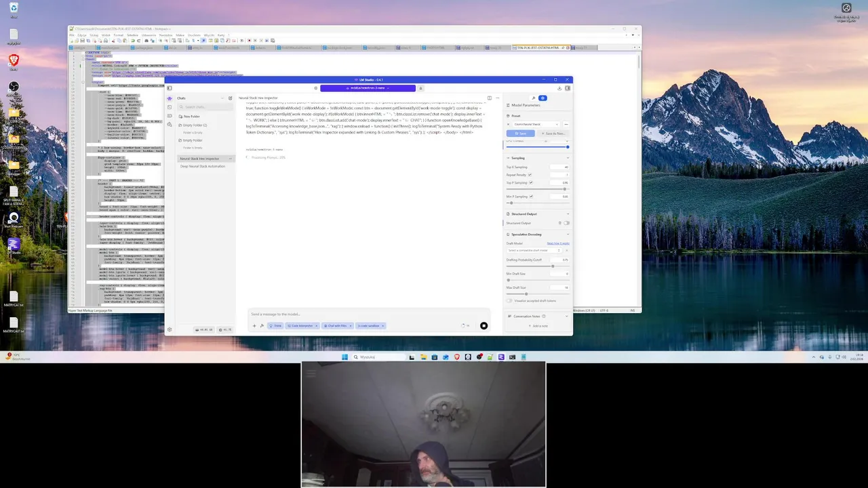Collapse the Structured Output section
The width and height of the screenshot is (868, 488).
click(x=568, y=214)
